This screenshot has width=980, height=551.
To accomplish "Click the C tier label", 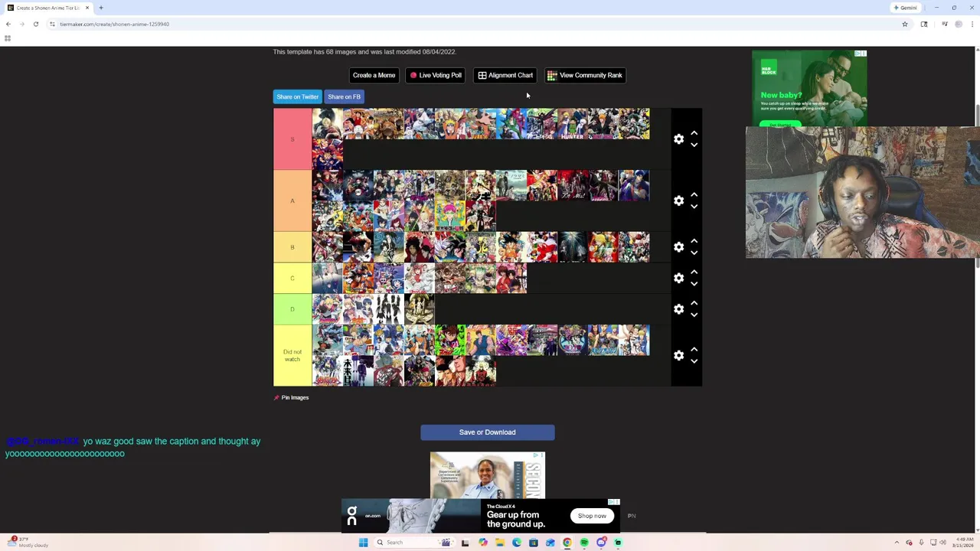I will coord(292,278).
